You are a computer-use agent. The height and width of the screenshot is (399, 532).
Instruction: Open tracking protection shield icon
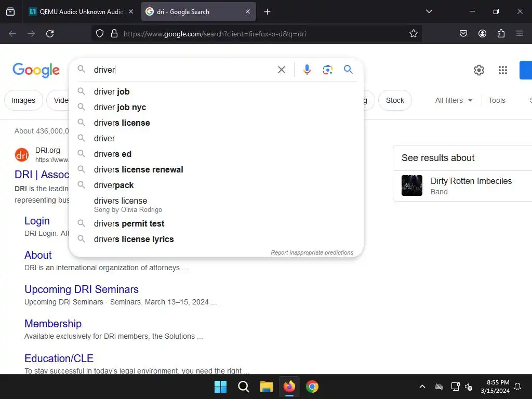99,34
